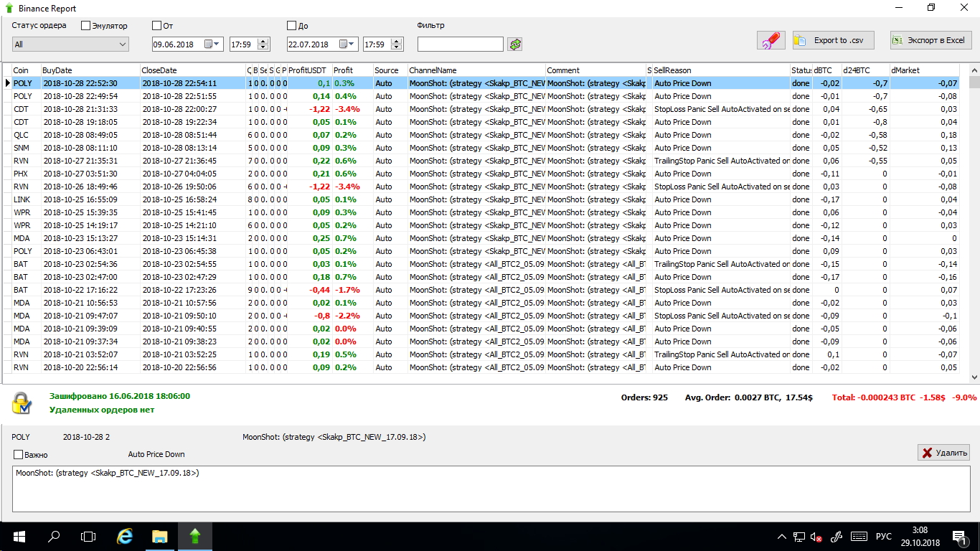
Task: Click the table scrollbar down arrow
Action: [x=974, y=377]
